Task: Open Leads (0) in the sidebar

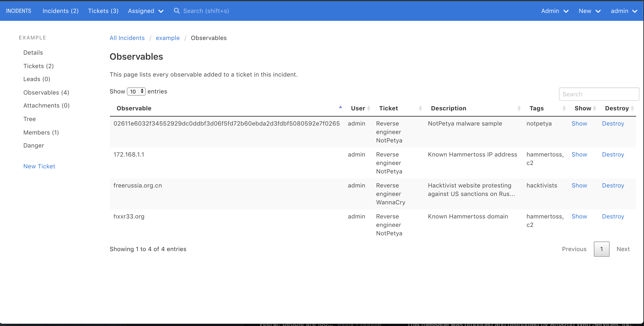Action: (x=37, y=79)
